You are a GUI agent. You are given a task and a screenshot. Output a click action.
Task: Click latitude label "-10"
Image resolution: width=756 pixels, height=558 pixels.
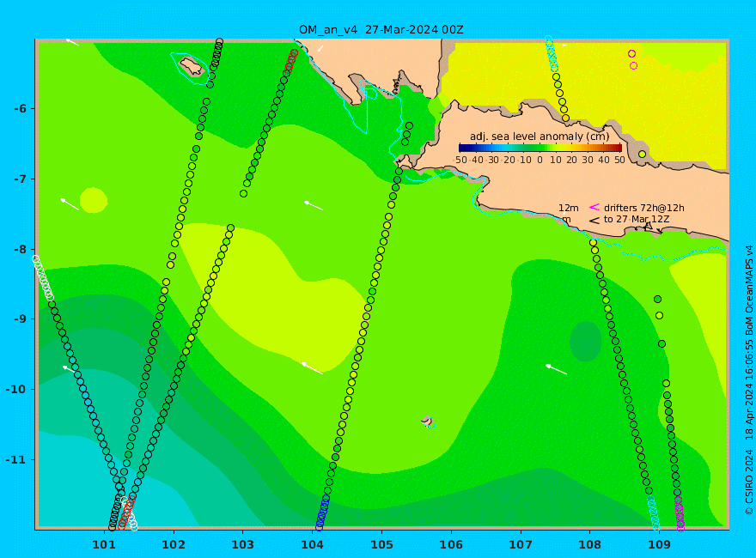point(17,390)
